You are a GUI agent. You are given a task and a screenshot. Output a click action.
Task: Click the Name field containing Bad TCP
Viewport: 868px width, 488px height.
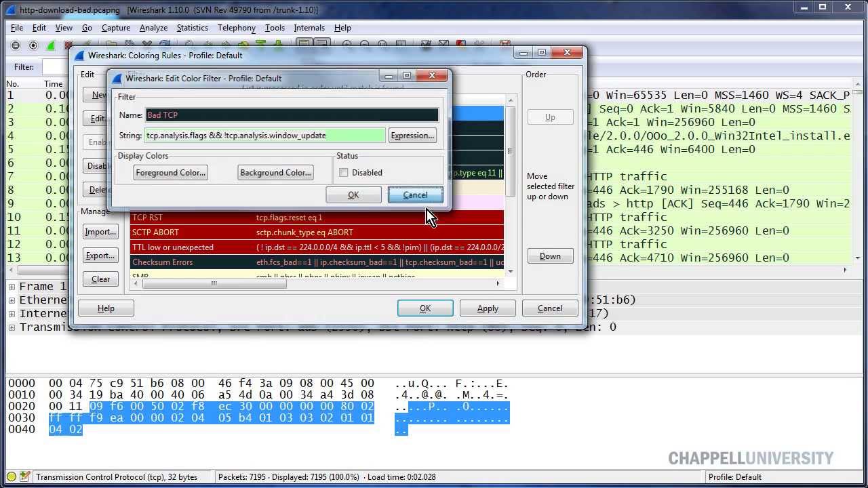point(292,115)
